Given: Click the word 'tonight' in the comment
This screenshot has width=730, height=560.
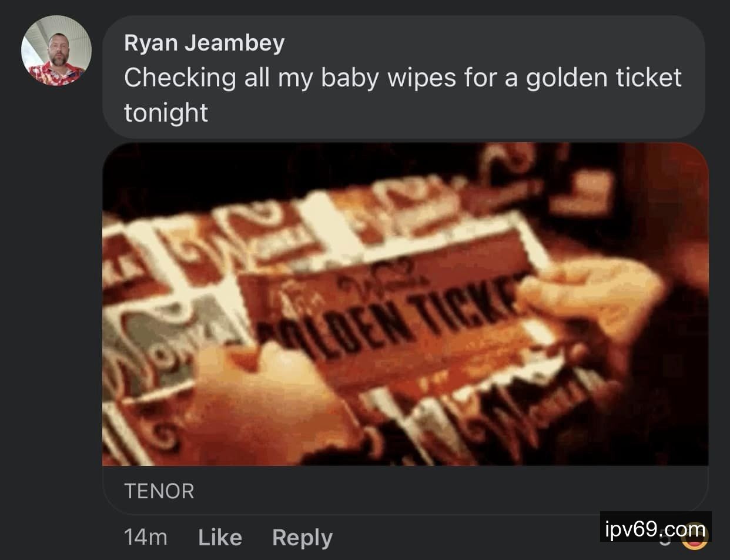Looking at the screenshot, I should tap(166, 112).
